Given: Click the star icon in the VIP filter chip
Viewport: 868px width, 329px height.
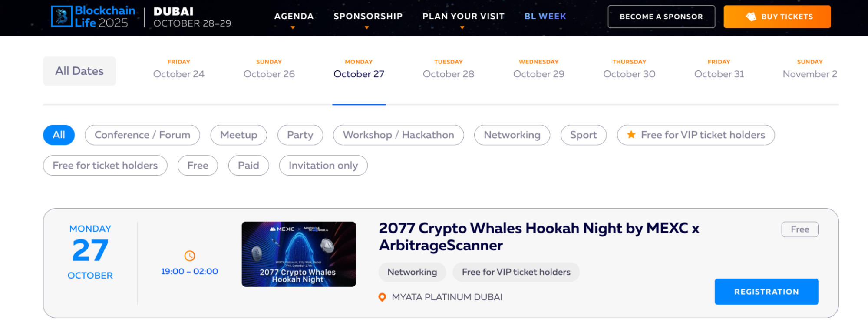Looking at the screenshot, I should point(630,135).
